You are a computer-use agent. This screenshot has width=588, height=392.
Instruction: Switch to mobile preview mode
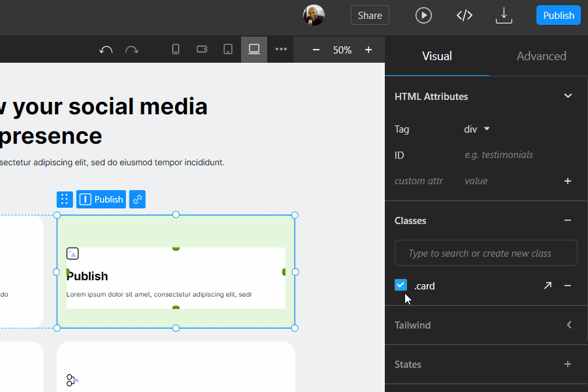coord(175,49)
